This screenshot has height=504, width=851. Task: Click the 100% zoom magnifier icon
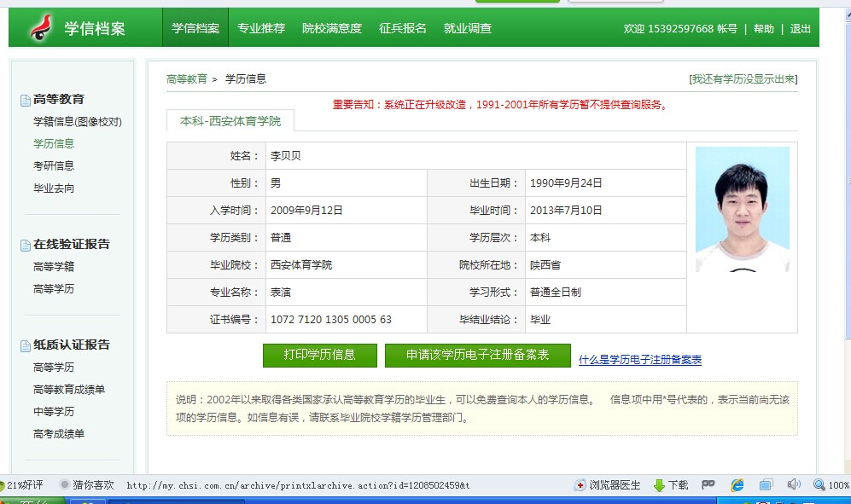819,485
